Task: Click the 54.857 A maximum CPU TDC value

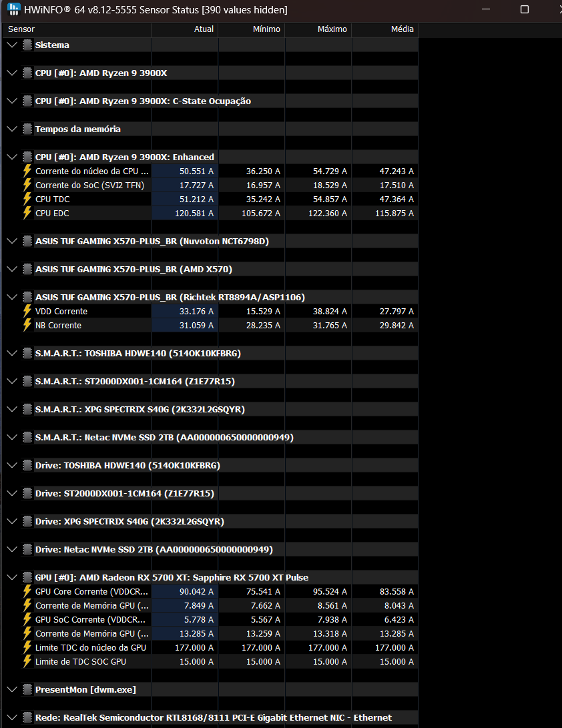Action: pos(330,199)
